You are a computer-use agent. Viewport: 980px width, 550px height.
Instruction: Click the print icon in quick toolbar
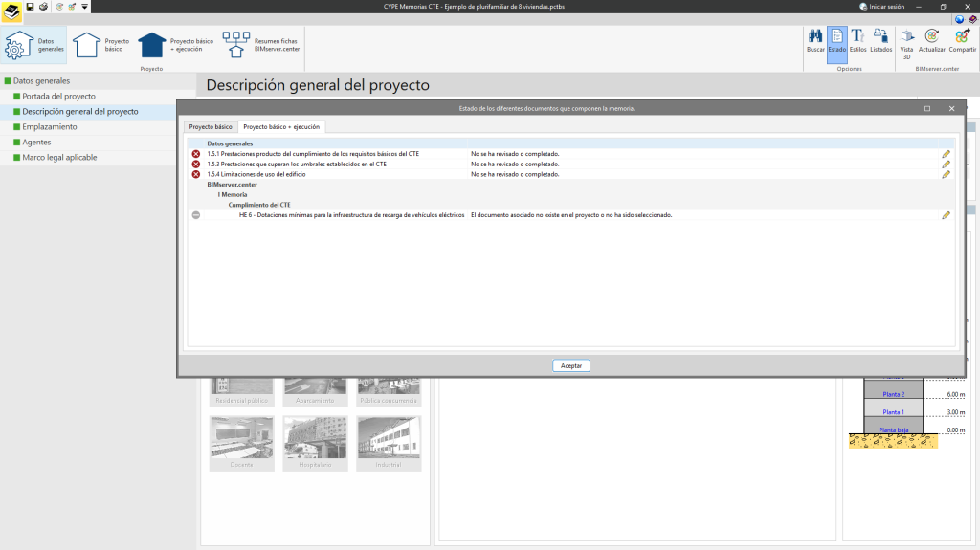[x=43, y=7]
